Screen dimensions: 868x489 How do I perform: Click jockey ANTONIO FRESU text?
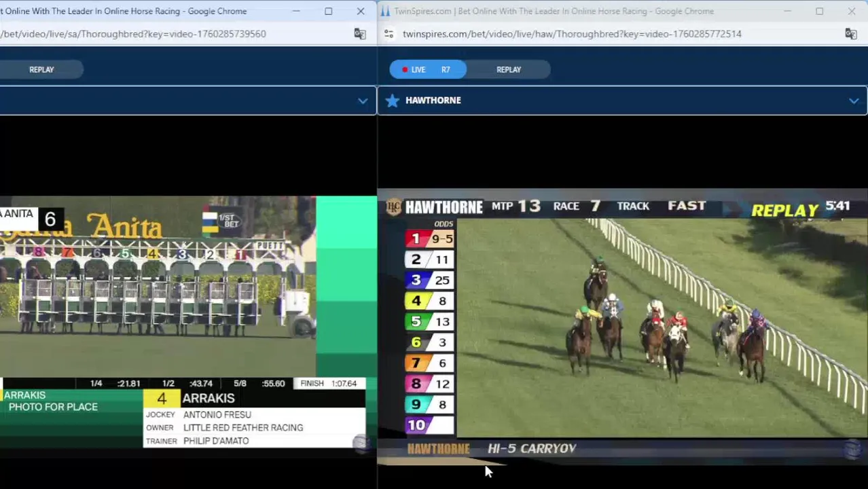217,414
